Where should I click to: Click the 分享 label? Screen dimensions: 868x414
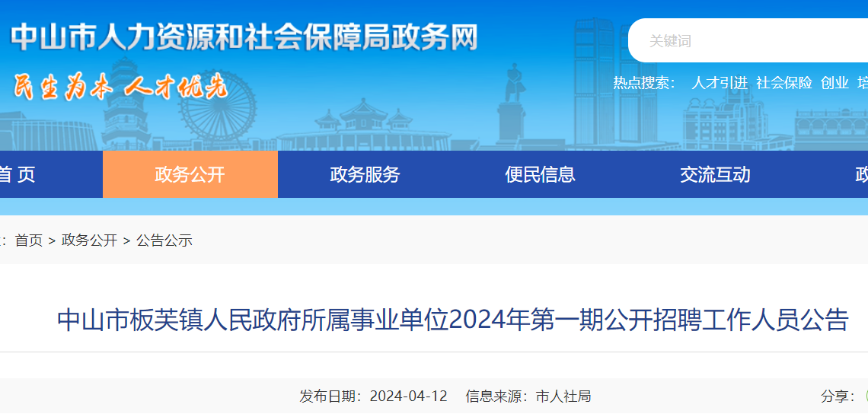(x=838, y=396)
